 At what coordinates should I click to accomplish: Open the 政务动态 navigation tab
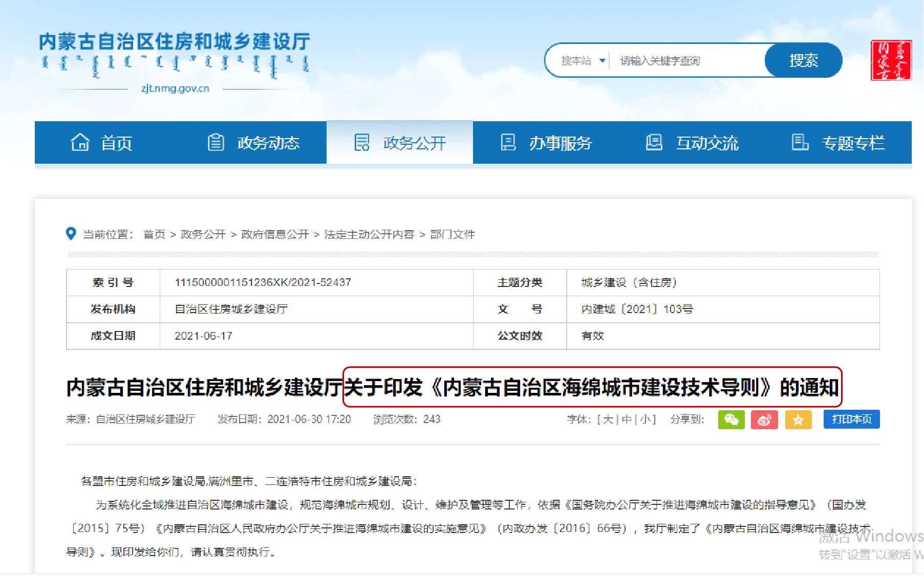(253, 143)
